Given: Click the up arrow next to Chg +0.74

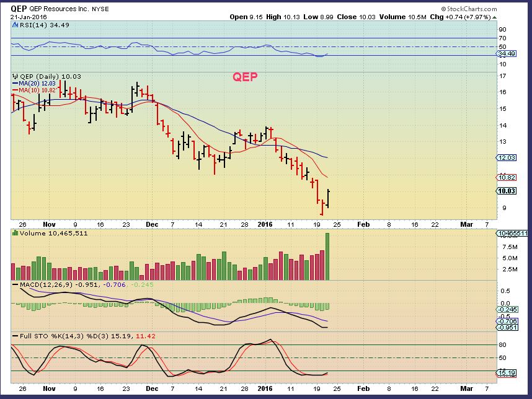Looking at the screenshot, I should coord(494,17).
